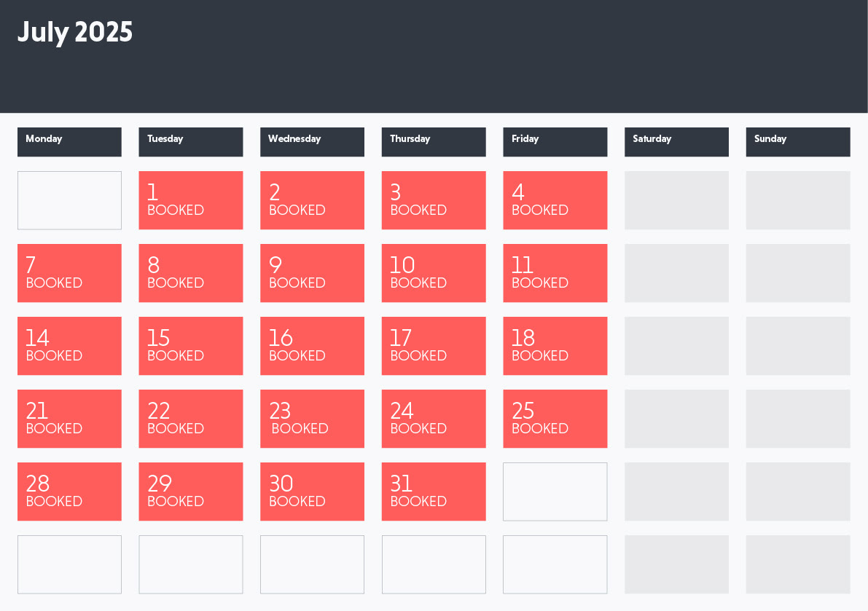Viewport: 868px width, 611px height.
Task: Open booked date 25
Action: pyautogui.click(x=555, y=419)
